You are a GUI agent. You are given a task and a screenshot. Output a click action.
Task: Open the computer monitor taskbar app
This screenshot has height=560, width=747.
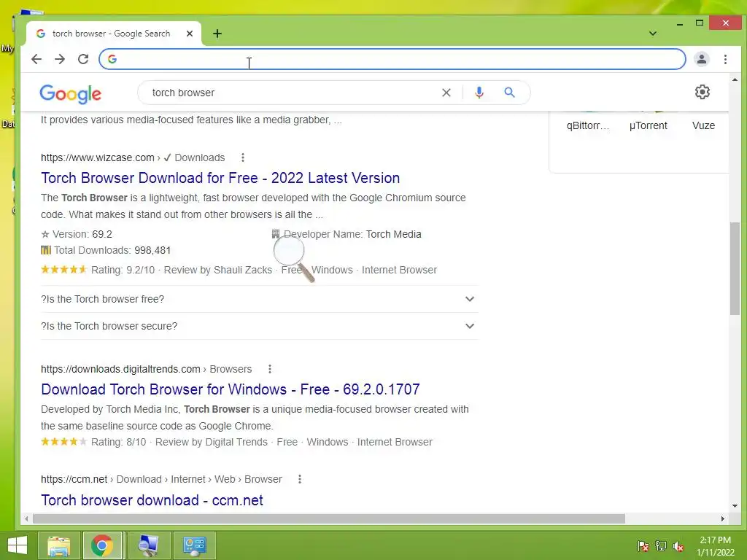click(149, 545)
